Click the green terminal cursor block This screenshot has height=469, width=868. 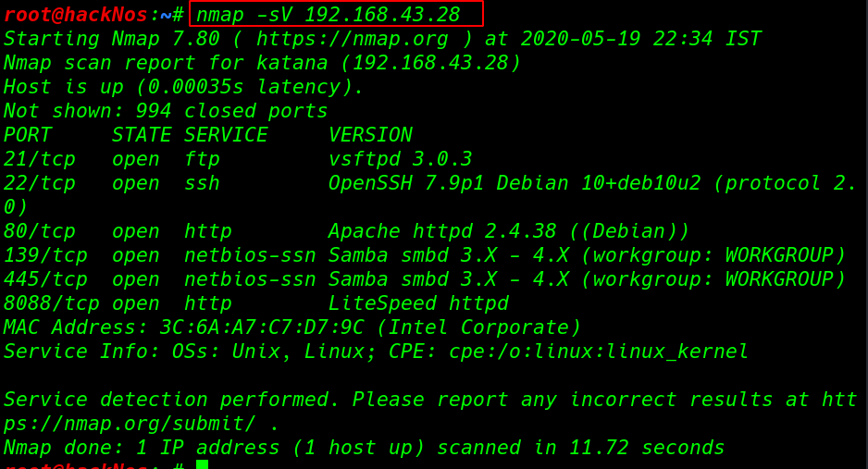[202, 464]
